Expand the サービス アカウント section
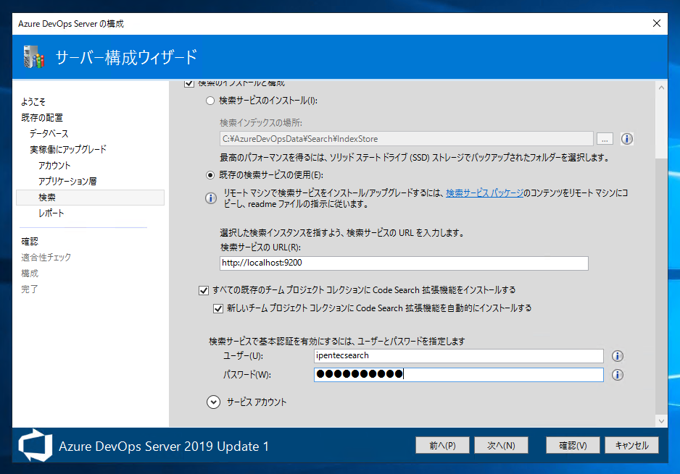The width and height of the screenshot is (680, 474). 213,402
